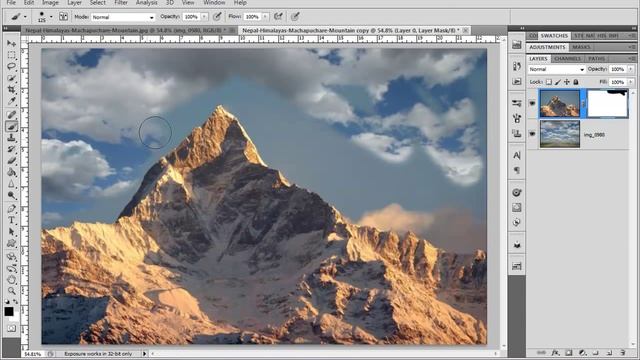Select the 3D Rotate tool
This screenshot has width=640, height=360.
click(11, 257)
